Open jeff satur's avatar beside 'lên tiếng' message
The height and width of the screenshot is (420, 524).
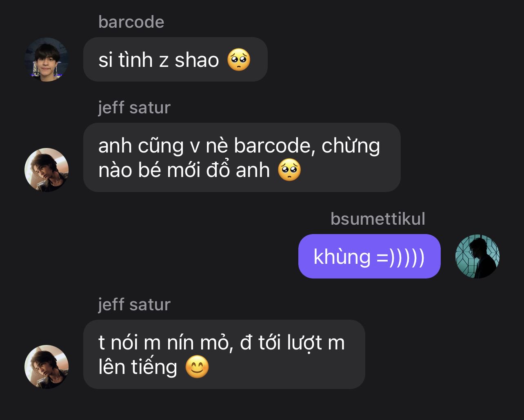[47, 367]
